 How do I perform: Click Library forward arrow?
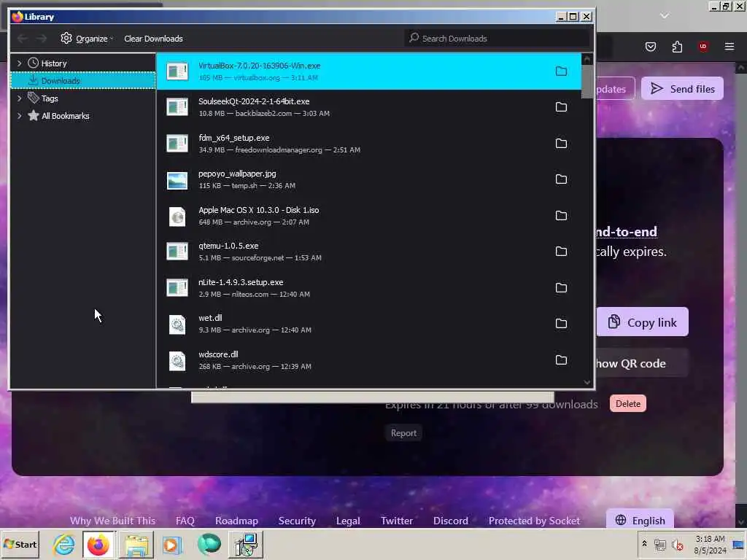pyautogui.click(x=42, y=39)
